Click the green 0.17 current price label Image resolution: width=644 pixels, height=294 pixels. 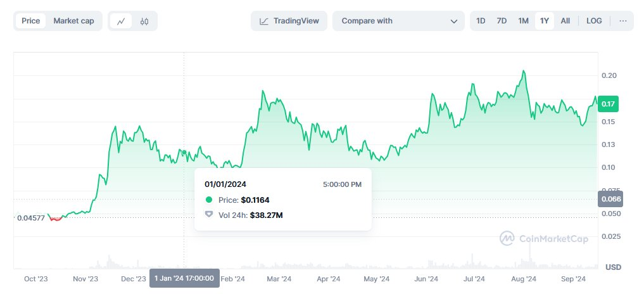(x=608, y=104)
